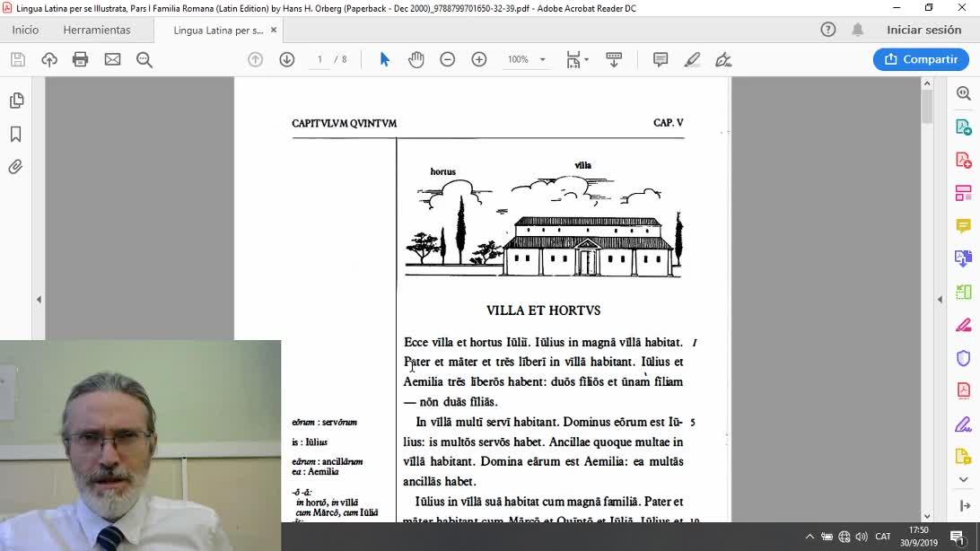Collapse the right tools pane arrow
The image size is (980, 551).
tap(940, 300)
